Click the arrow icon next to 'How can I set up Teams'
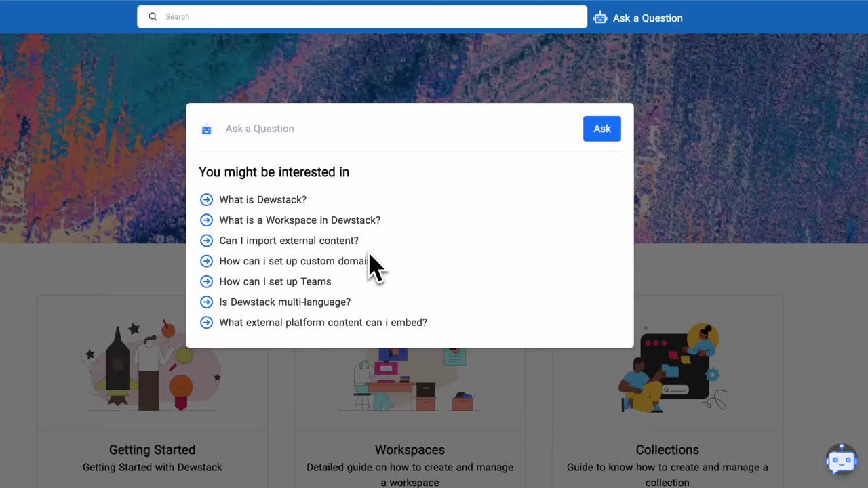Screen dimensions: 868x488 coord(206,281)
